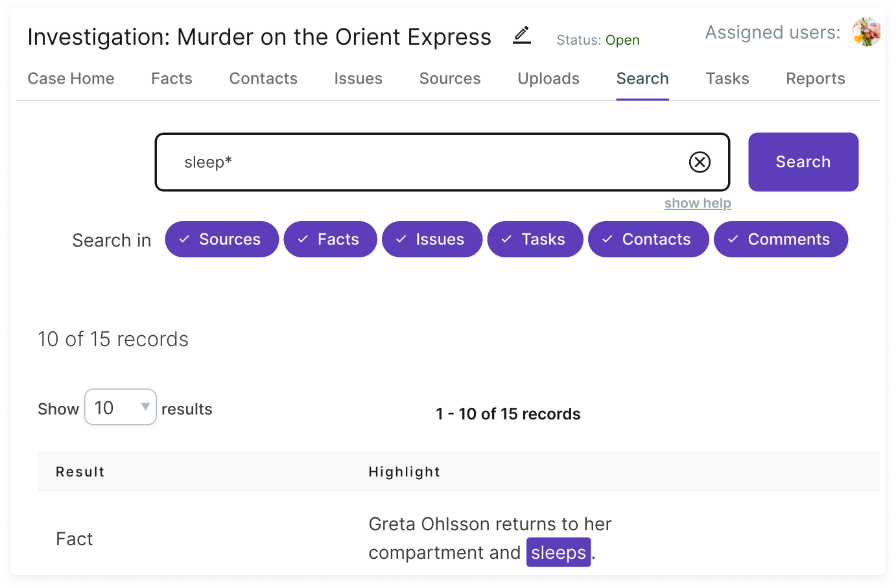
Task: Deselect the Contacts search filter chip
Action: click(x=648, y=239)
